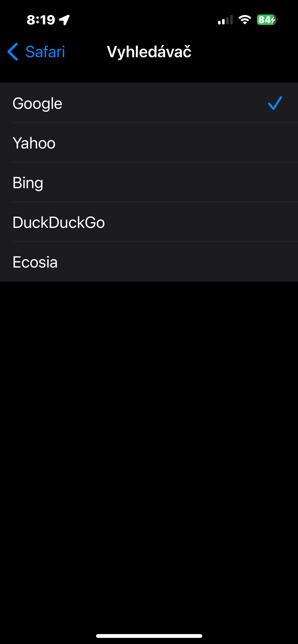
Task: Click the empty area below Ecosia
Action: (x=149, y=432)
